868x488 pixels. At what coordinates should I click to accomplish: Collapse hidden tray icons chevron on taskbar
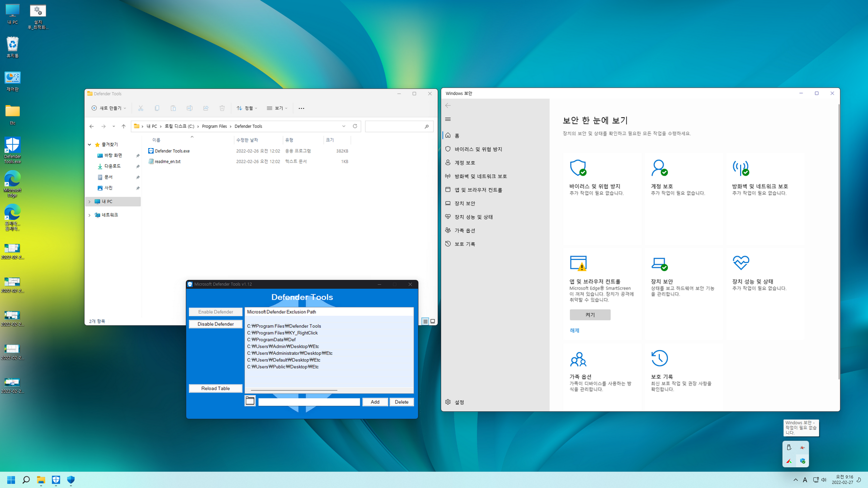pos(795,480)
